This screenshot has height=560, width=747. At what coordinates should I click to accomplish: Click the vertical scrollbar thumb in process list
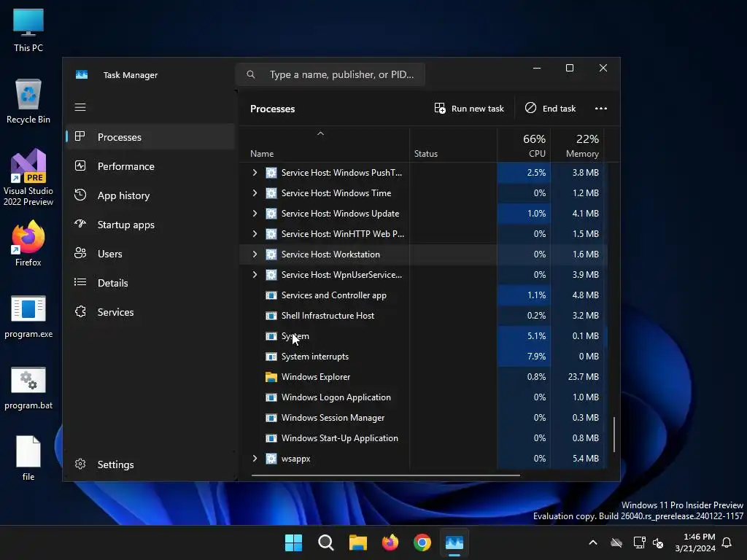(x=614, y=435)
